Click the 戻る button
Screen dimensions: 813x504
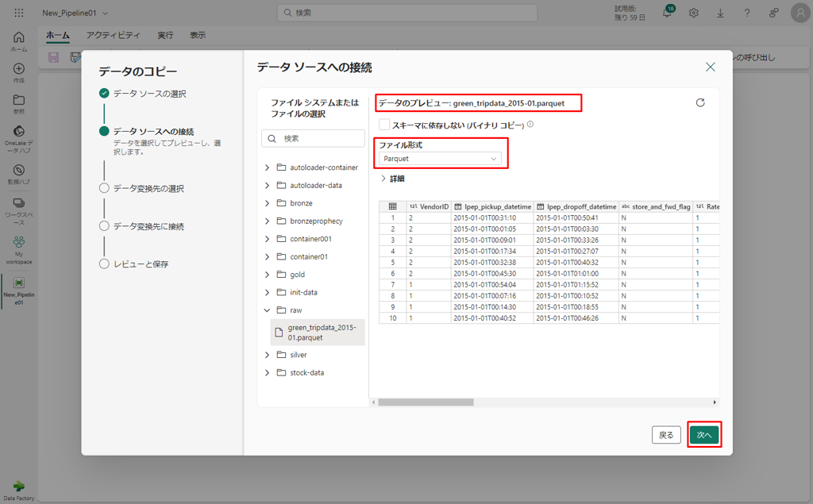point(666,434)
